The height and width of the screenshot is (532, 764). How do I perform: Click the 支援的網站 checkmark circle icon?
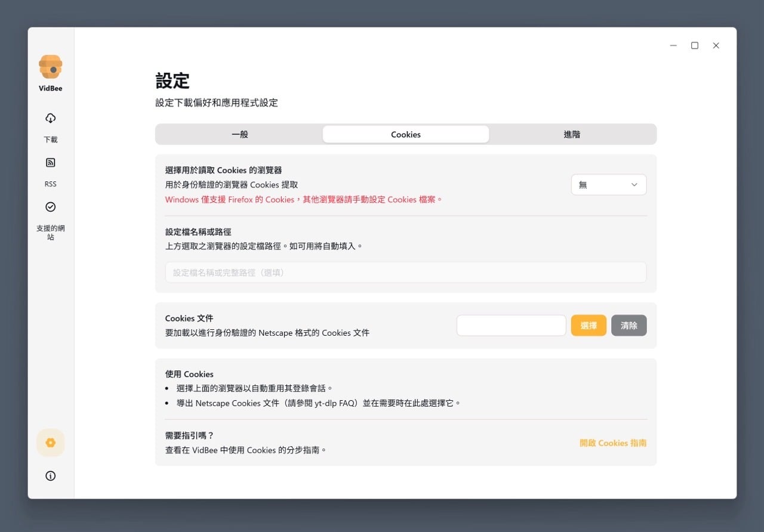(x=51, y=207)
